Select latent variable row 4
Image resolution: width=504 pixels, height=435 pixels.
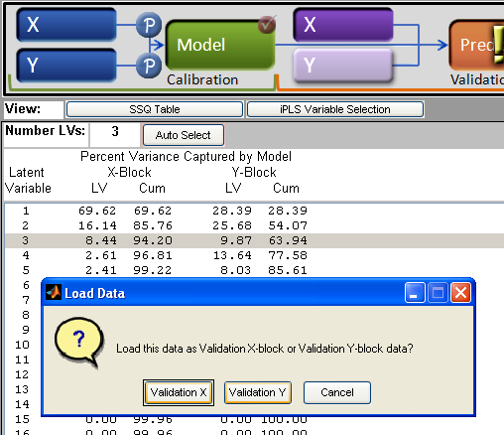pos(254,255)
